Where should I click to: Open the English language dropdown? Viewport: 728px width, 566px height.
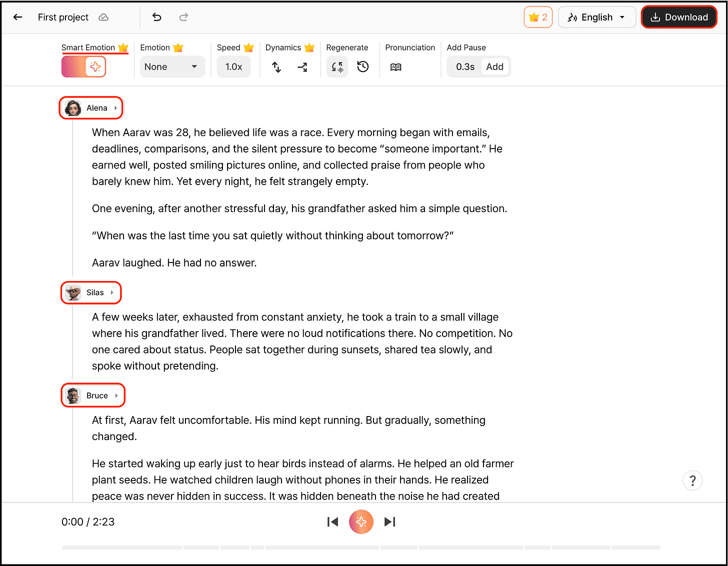(x=597, y=17)
